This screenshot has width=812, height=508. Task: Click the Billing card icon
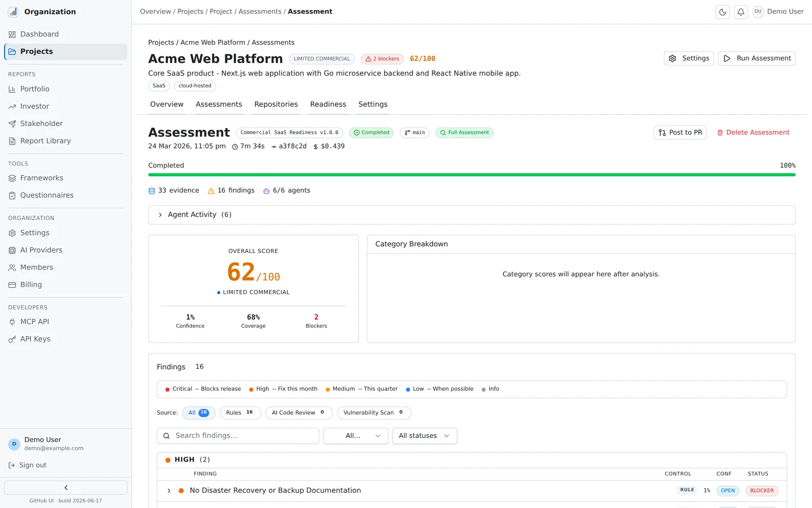tap(12, 285)
